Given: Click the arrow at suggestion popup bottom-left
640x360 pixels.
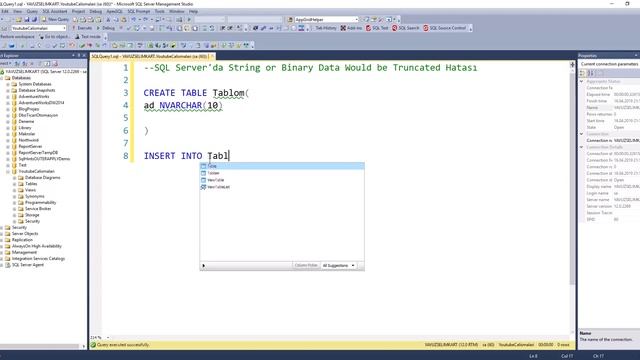Looking at the screenshot, I should pos(204,266).
